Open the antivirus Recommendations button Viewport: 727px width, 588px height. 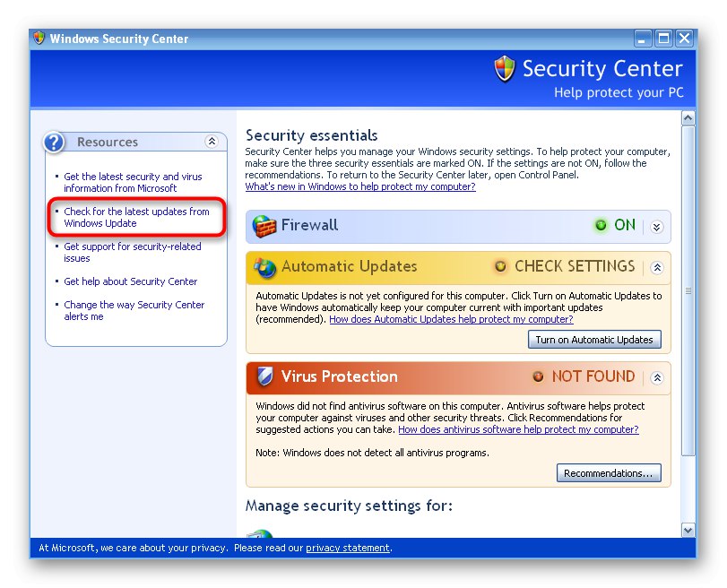[x=609, y=472]
